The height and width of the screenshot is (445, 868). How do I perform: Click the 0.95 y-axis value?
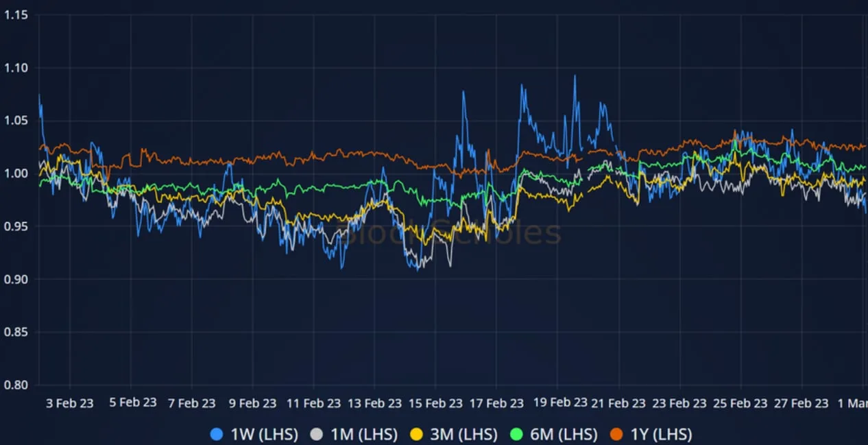(x=16, y=226)
